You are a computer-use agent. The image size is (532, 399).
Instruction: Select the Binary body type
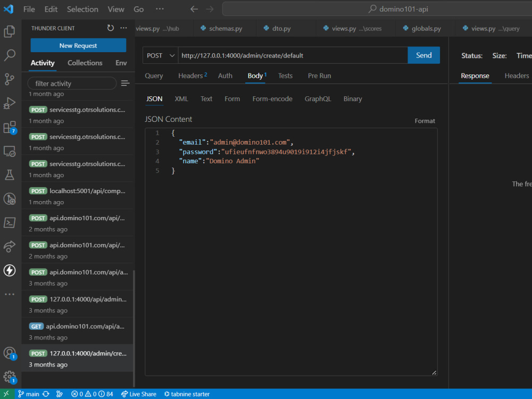pos(353,99)
